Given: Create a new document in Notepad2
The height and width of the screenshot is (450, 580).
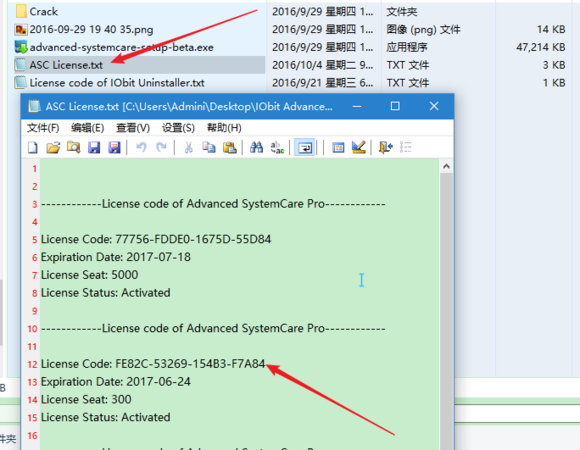Looking at the screenshot, I should (33, 148).
